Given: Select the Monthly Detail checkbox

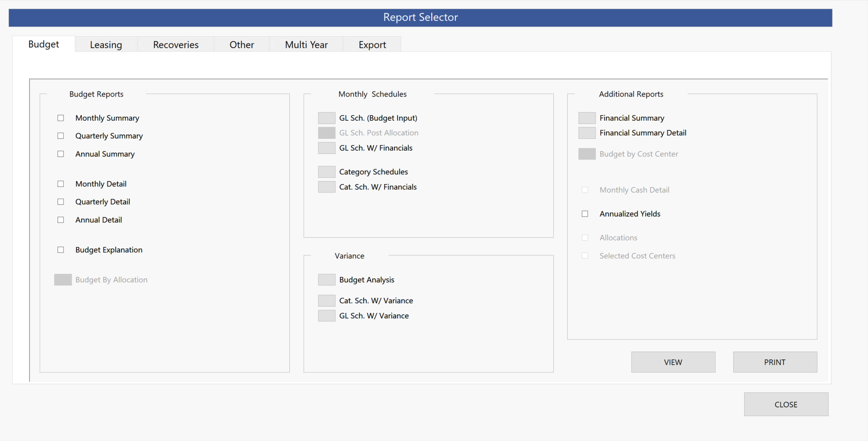Looking at the screenshot, I should tap(61, 184).
